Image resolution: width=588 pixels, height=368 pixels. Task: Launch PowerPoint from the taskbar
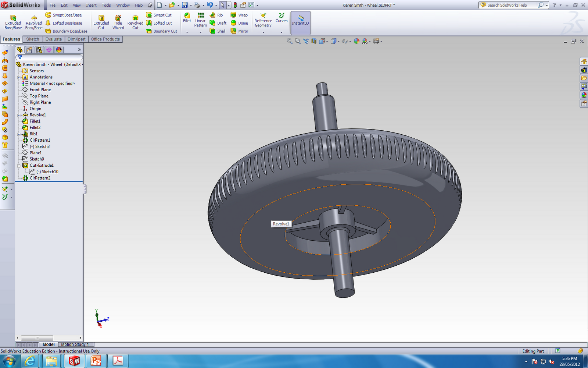click(96, 361)
